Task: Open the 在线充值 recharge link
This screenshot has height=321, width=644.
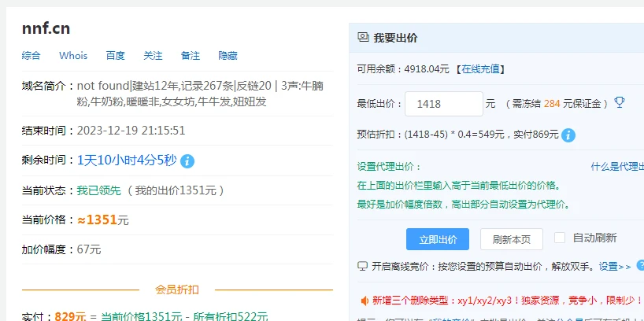Action: coord(483,68)
